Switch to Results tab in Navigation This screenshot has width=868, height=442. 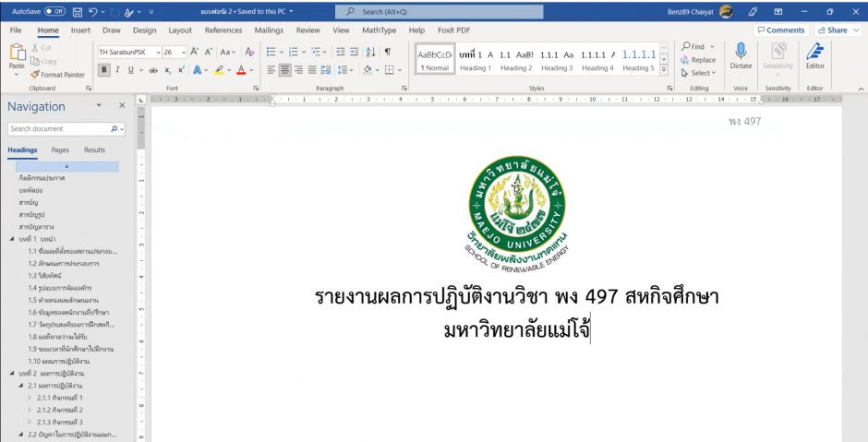coord(95,149)
